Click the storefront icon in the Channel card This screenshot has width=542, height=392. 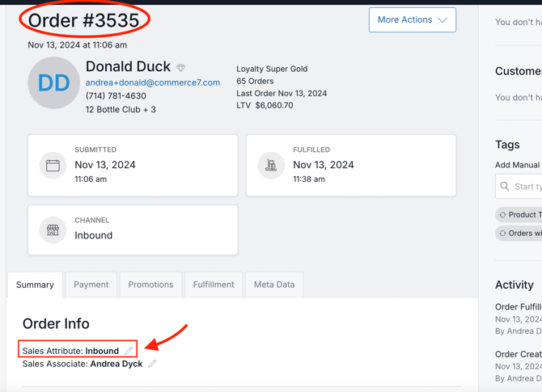53,230
